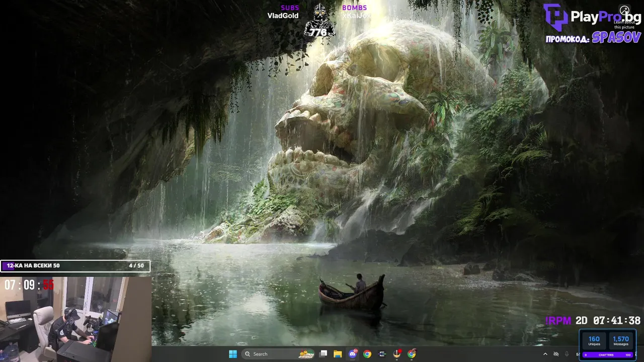Click the BOMBS label at top
The height and width of the screenshot is (362, 644).
coord(355,8)
